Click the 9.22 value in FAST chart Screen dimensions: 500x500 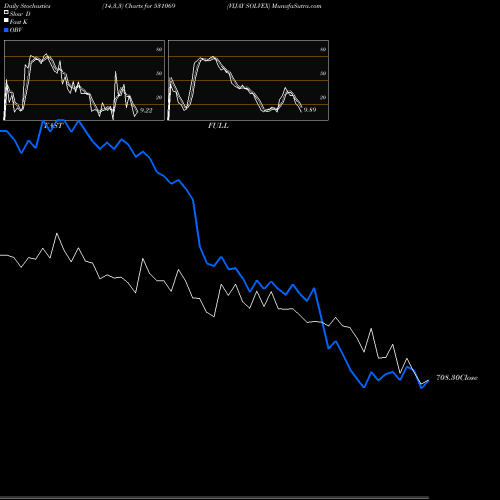pyautogui.click(x=146, y=110)
